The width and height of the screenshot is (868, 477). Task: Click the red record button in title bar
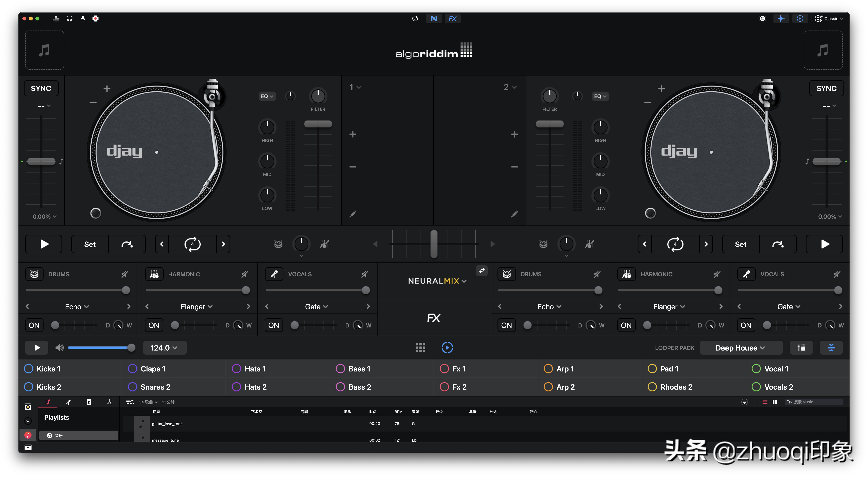[x=95, y=19]
